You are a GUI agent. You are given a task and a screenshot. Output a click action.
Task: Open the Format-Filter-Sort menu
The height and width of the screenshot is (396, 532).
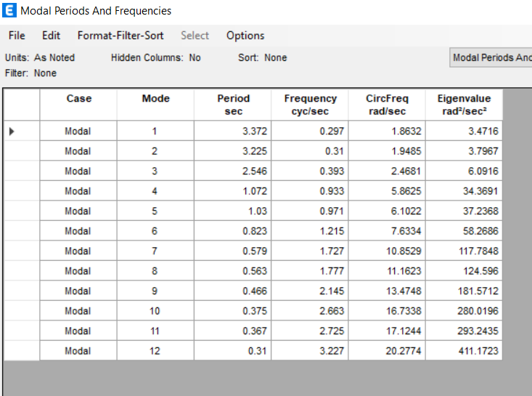pos(120,36)
